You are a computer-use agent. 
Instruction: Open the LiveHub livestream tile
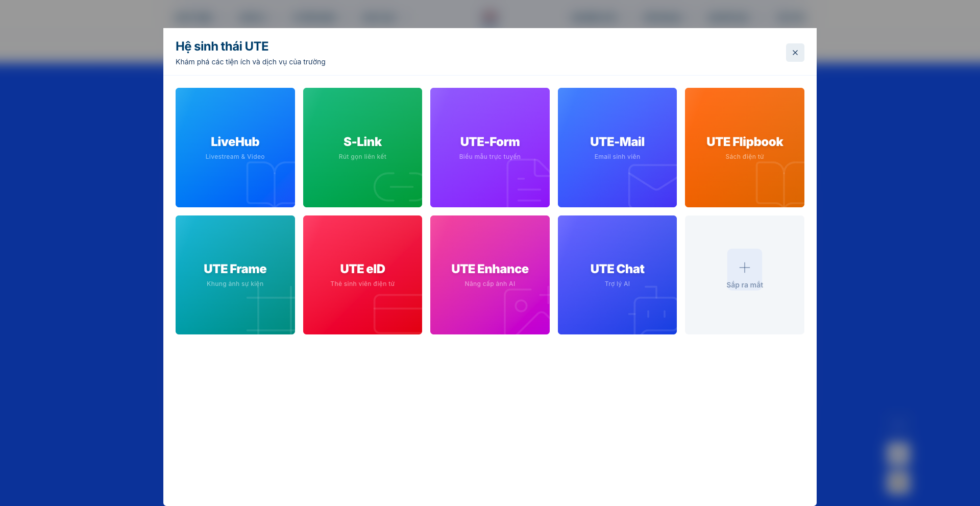235,147
